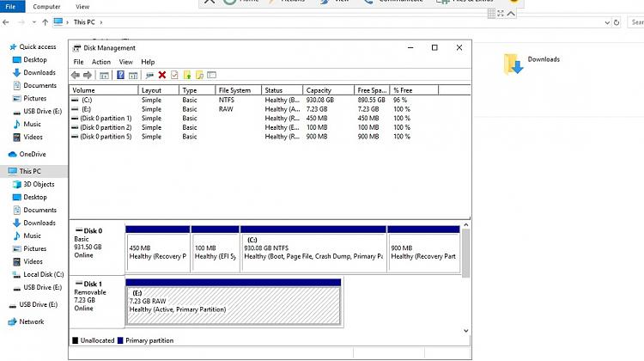This screenshot has width=644, height=361.
Task: Click the Disk 1 Removable label panel
Action: coord(97,302)
